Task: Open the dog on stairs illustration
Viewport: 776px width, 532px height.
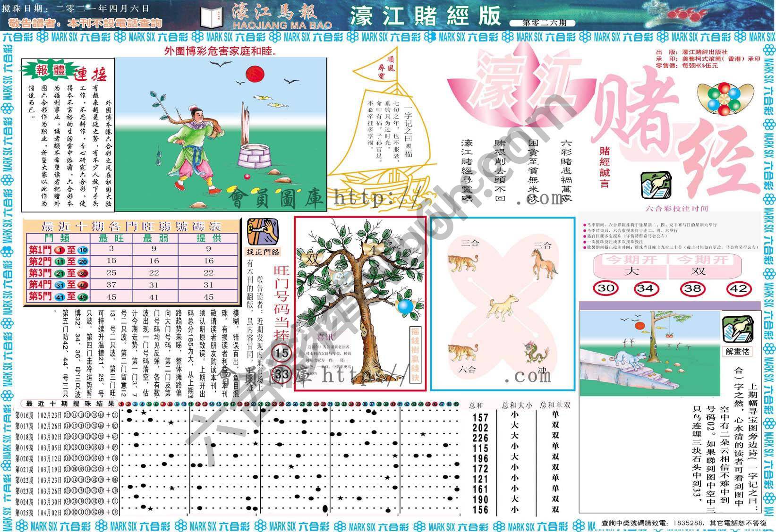Action: 650,353
